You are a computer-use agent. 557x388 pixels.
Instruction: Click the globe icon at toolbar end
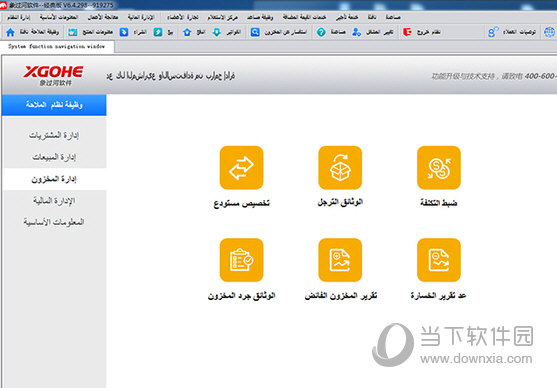pos(549,32)
